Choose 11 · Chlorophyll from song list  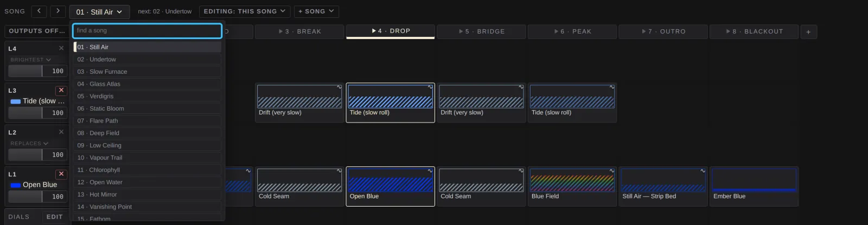pos(147,170)
